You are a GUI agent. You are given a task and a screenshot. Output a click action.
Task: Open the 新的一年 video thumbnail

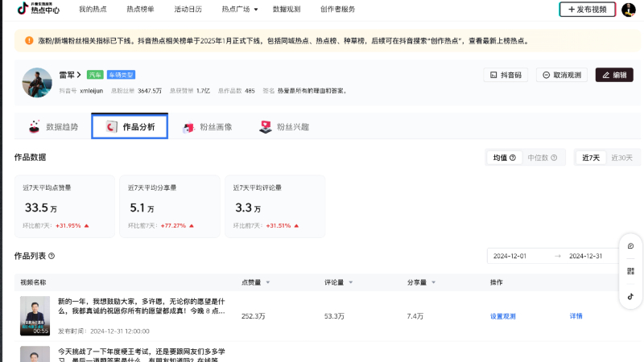(35, 315)
